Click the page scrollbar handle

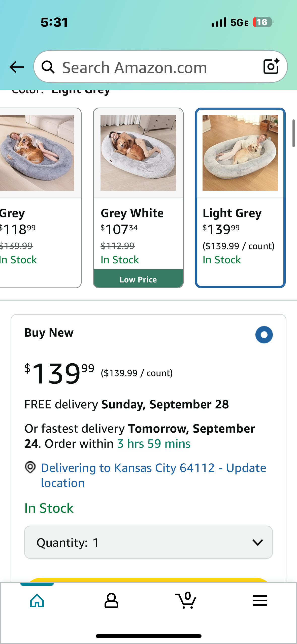pos(293,133)
